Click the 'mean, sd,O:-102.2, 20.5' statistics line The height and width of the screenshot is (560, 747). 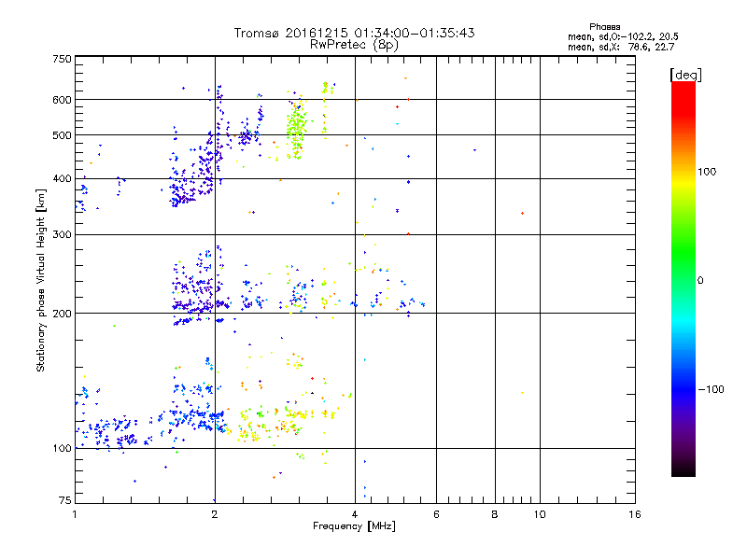[623, 36]
